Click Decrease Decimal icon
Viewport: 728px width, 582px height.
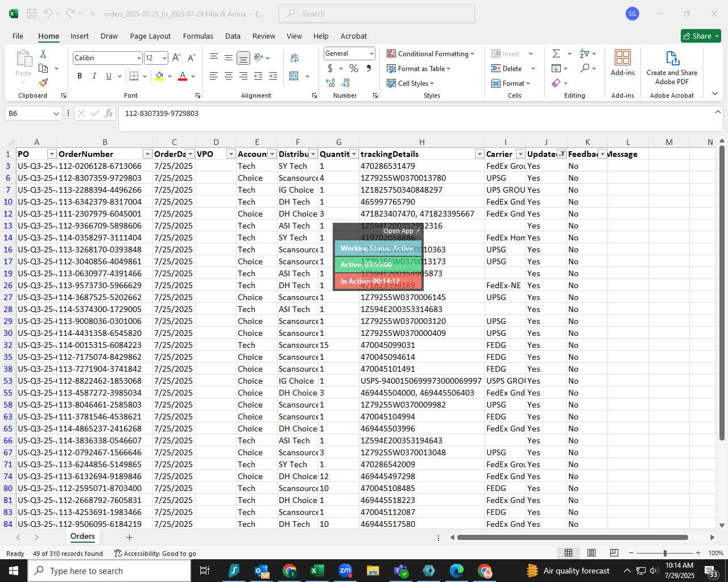coord(346,83)
